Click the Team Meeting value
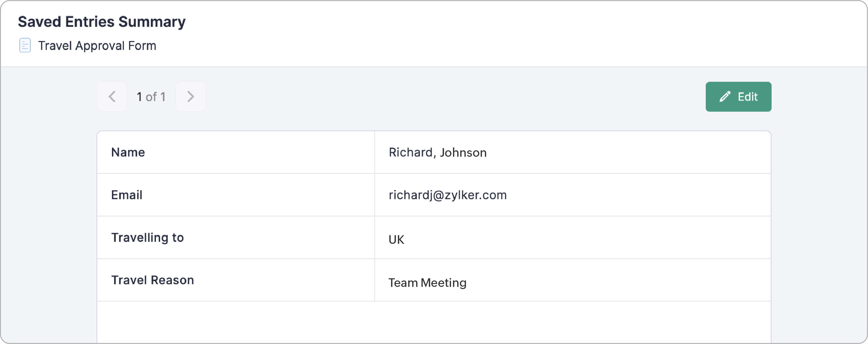868x344 pixels. (x=427, y=283)
